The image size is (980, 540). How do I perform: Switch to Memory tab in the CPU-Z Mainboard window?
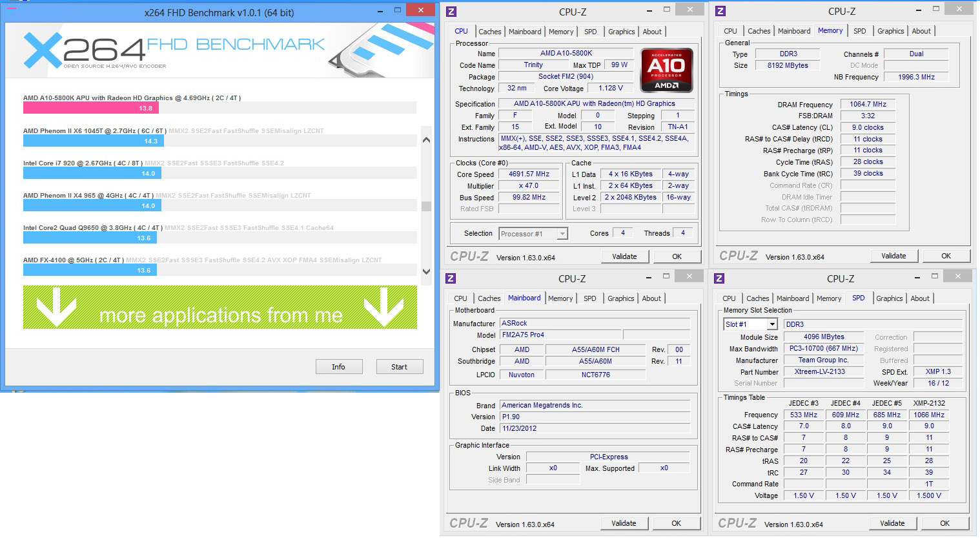point(560,298)
